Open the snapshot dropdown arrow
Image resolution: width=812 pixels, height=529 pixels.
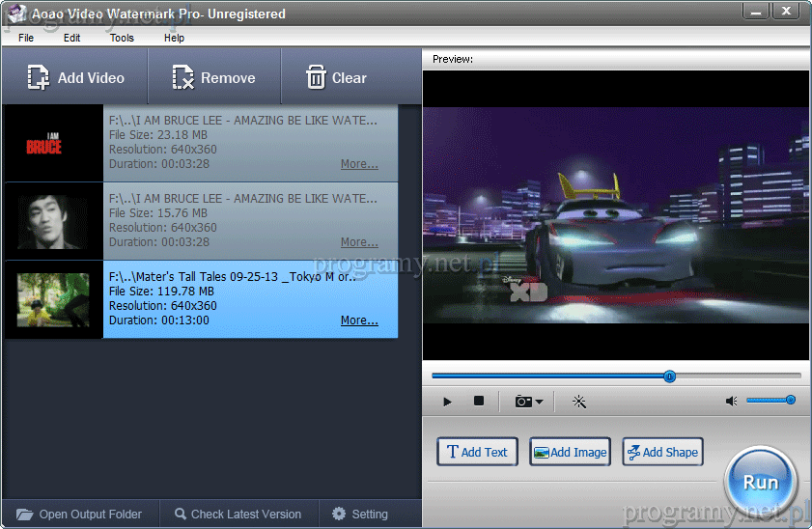click(540, 403)
